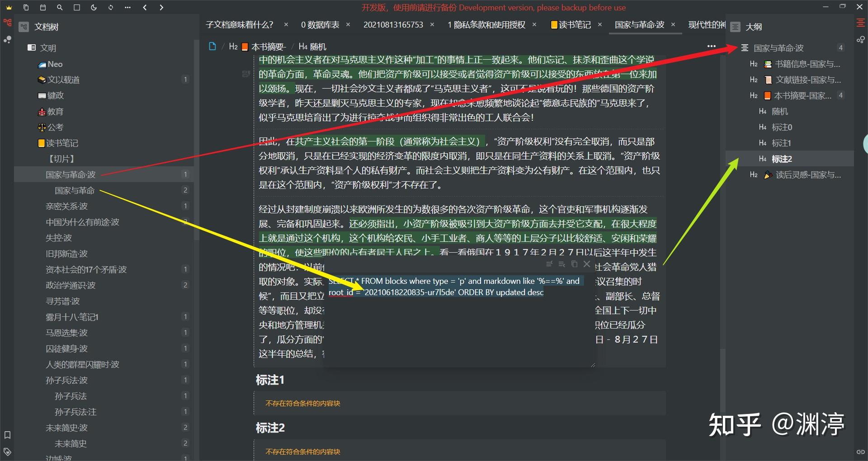The width and height of the screenshot is (868, 461).
Task: Open the outline panel icon beside 大纲
Action: (735, 27)
